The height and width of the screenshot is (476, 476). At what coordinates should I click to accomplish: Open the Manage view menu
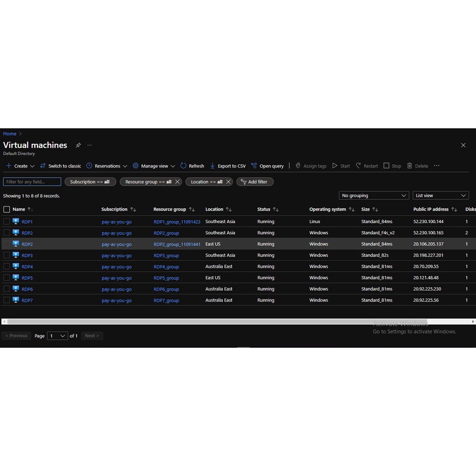coord(154,166)
